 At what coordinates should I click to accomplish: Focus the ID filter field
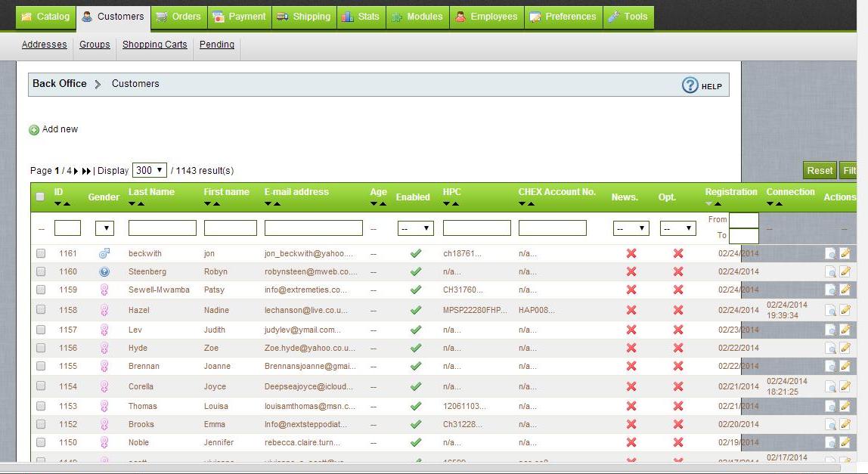click(67, 228)
